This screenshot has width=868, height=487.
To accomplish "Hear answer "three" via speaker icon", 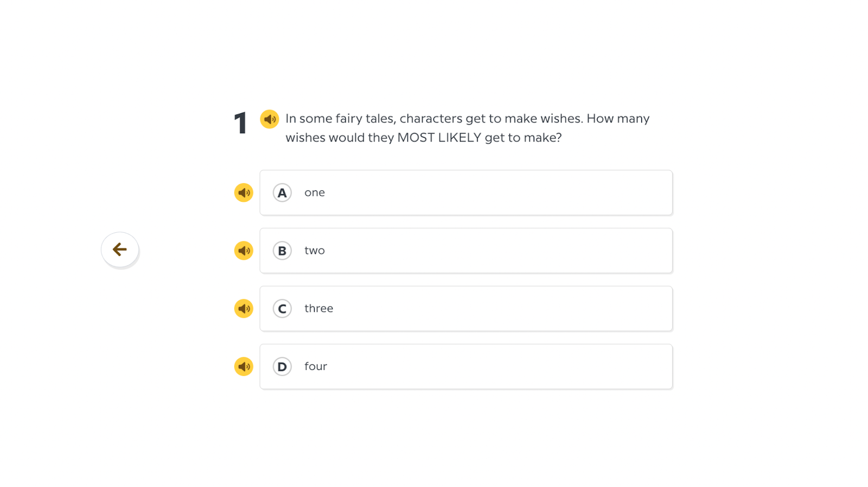I will click(x=244, y=309).
